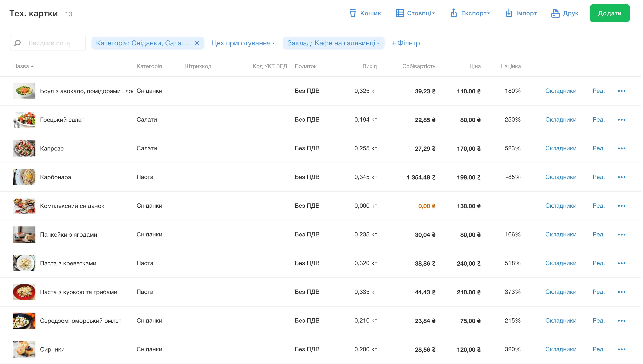
Task: Open the Експорт dropdown menu
Action: 470,13
